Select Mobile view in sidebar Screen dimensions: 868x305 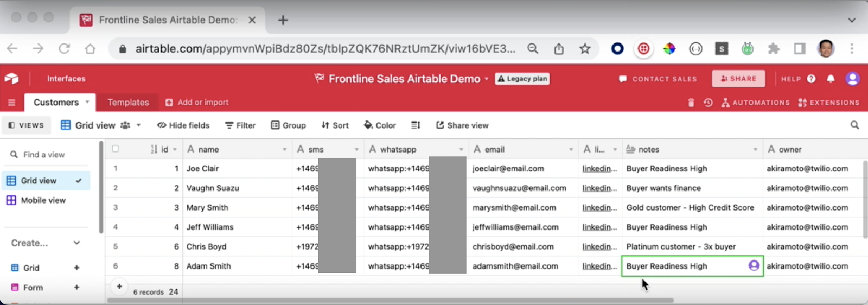[x=46, y=200]
